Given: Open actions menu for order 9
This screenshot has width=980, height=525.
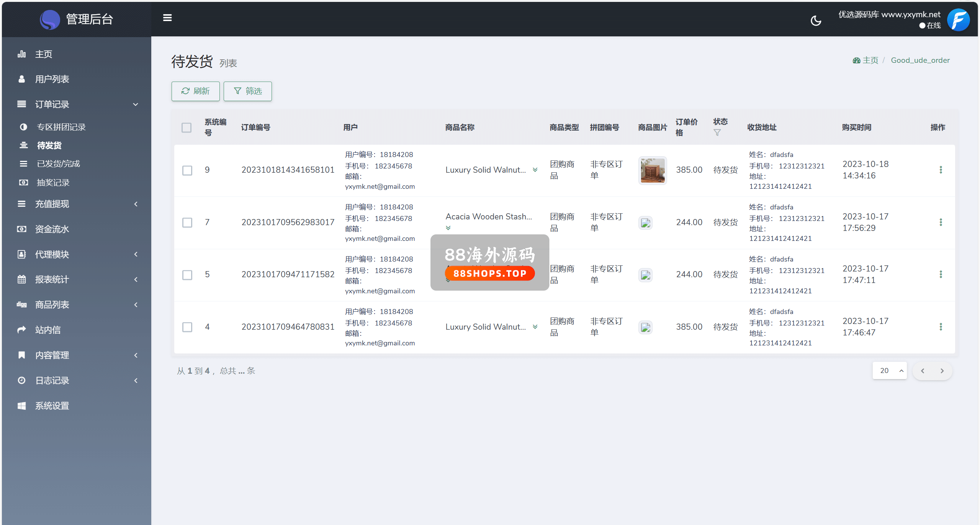Looking at the screenshot, I should (941, 170).
